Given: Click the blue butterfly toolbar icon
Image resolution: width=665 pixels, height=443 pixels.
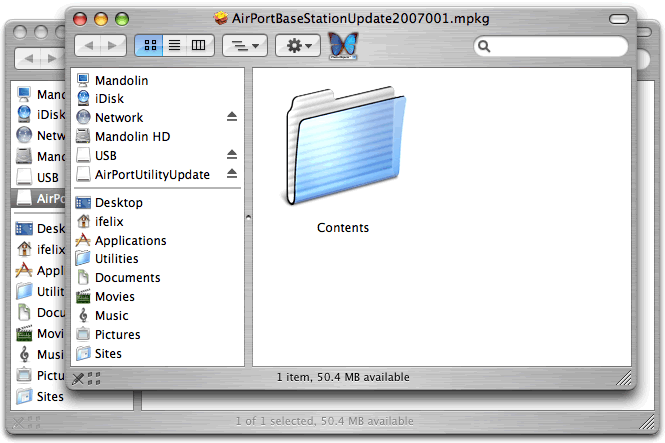Looking at the screenshot, I should (344, 45).
